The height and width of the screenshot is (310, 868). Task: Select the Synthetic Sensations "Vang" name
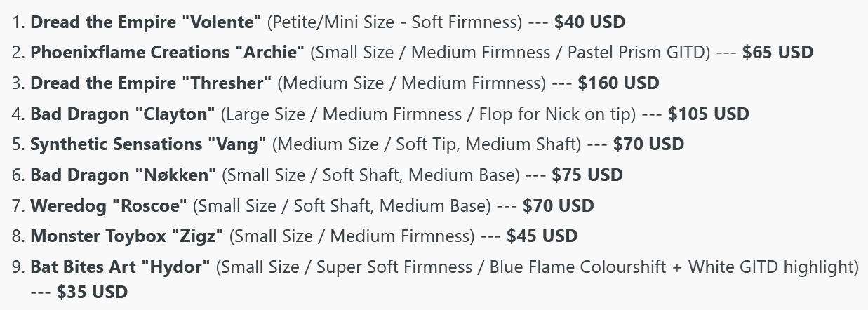[148, 144]
